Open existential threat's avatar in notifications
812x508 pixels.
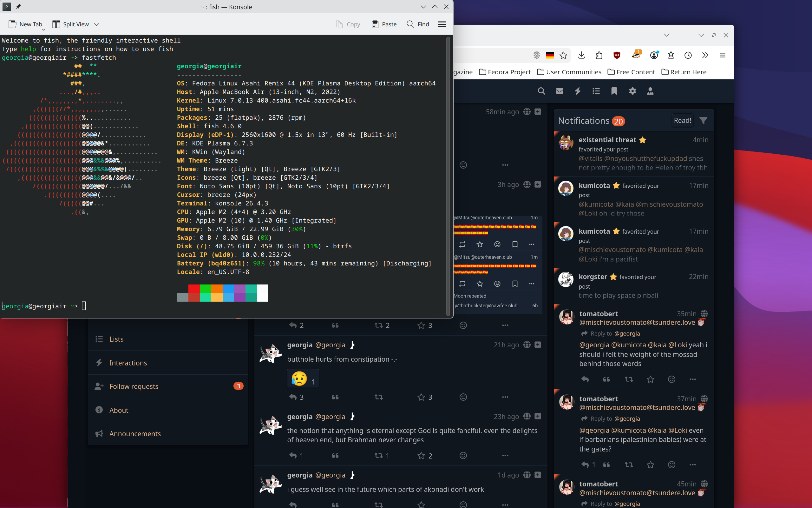(x=566, y=143)
